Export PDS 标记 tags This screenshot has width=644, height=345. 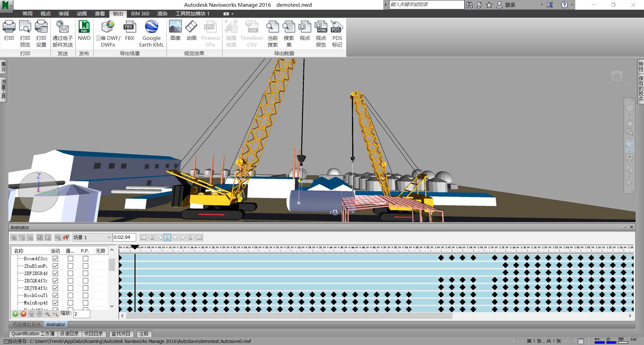click(337, 34)
